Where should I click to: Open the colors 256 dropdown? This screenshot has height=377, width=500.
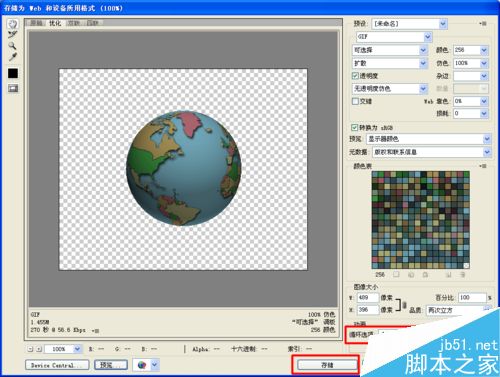471,50
